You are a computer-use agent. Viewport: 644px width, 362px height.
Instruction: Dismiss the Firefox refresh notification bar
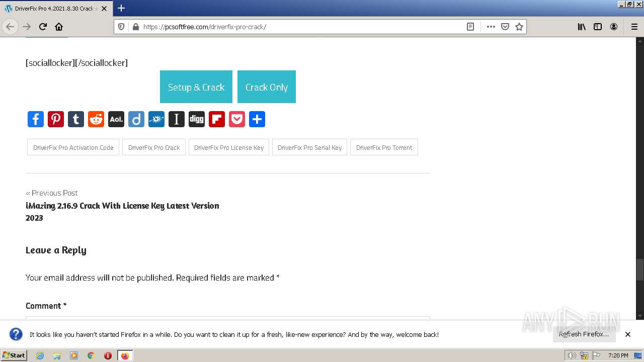[628, 334]
